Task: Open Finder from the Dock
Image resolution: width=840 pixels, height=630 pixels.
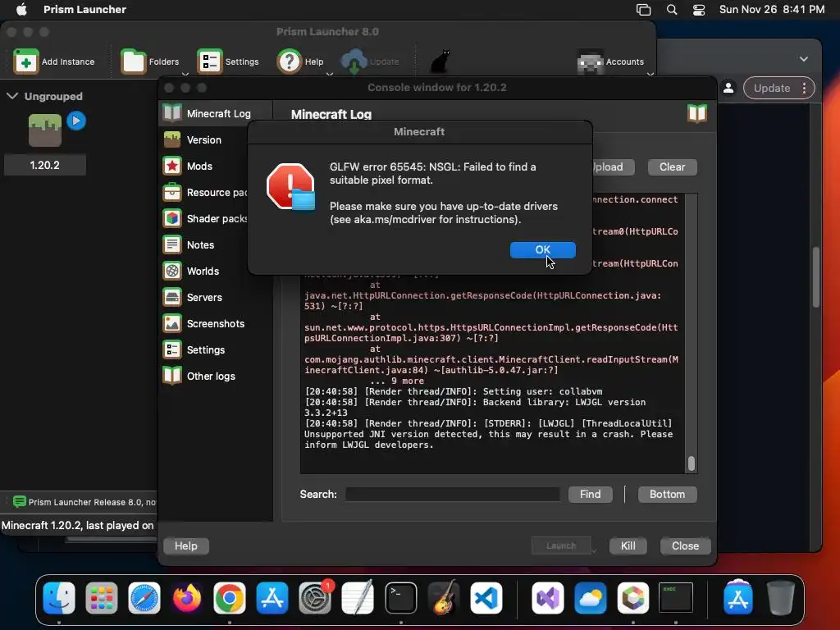Action: [59, 598]
